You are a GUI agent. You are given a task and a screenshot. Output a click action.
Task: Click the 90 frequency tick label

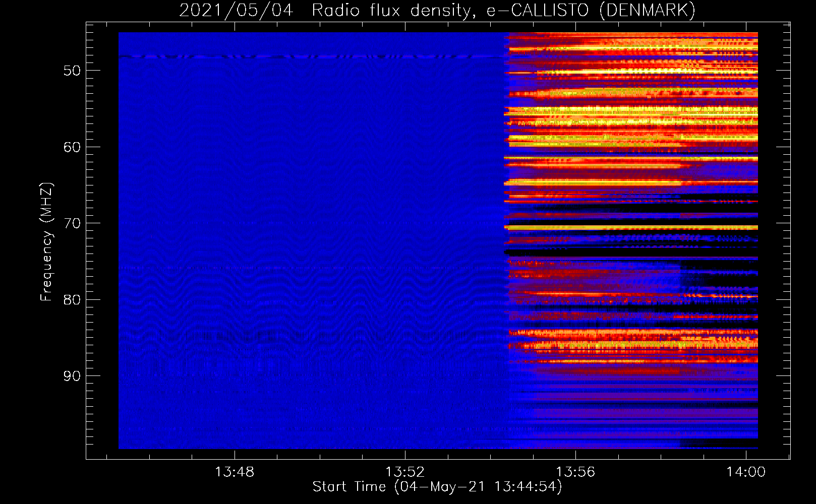pos(72,376)
